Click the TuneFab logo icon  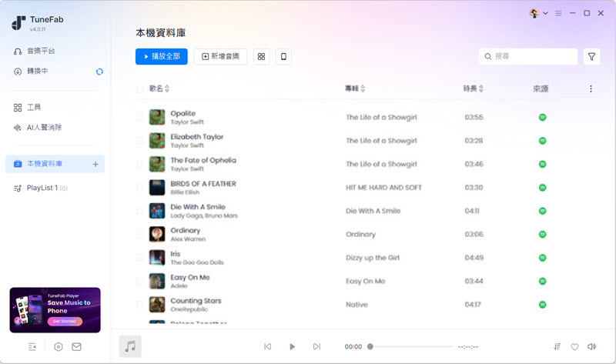click(x=18, y=23)
